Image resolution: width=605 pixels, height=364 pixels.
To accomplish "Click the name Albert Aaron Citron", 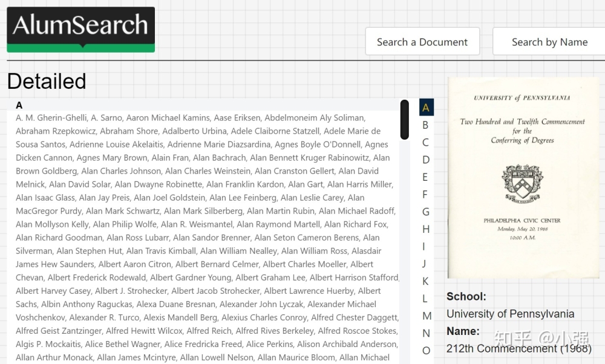I will tap(135, 264).
